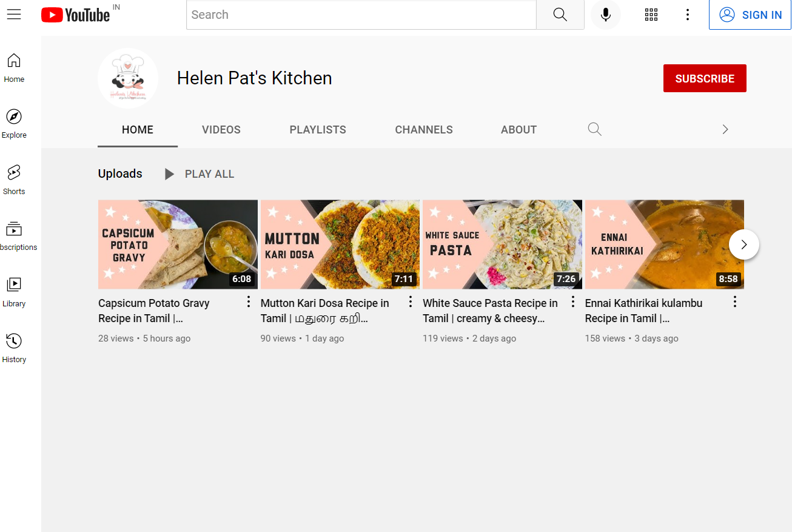
Task: Play all uploads
Action: pos(200,174)
